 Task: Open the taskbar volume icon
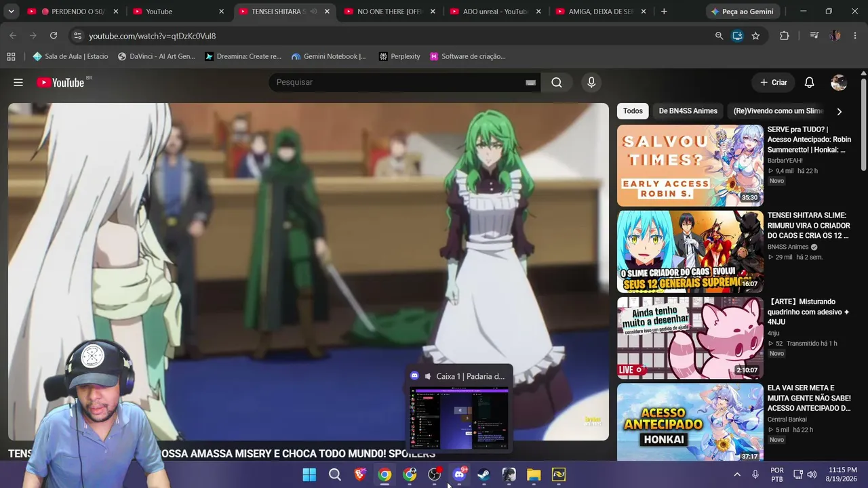tap(812, 474)
